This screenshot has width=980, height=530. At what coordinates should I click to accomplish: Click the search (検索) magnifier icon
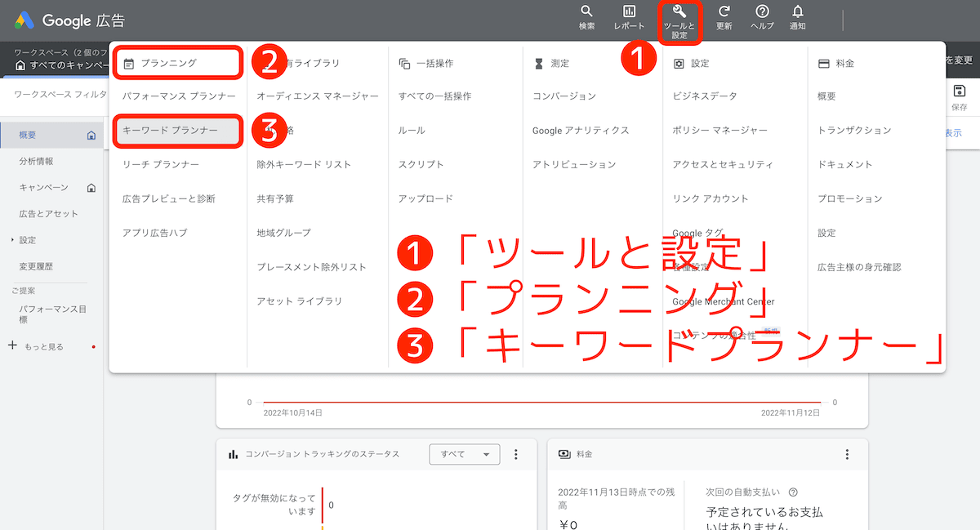586,12
